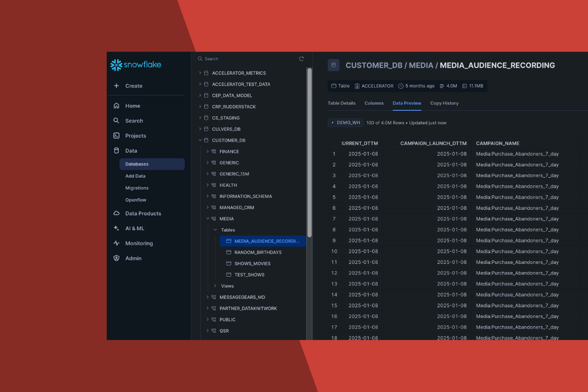The height and width of the screenshot is (392, 588).
Task: Refresh the database object list
Action: tap(301, 59)
